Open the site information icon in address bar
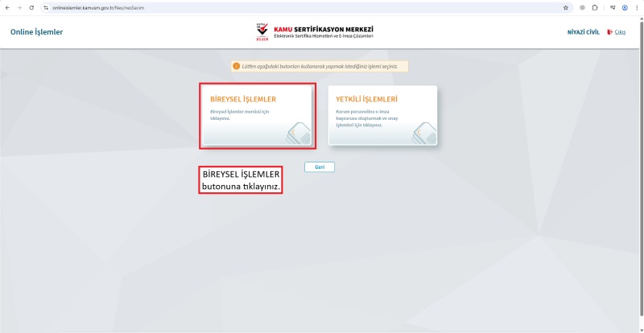 coord(46,7)
